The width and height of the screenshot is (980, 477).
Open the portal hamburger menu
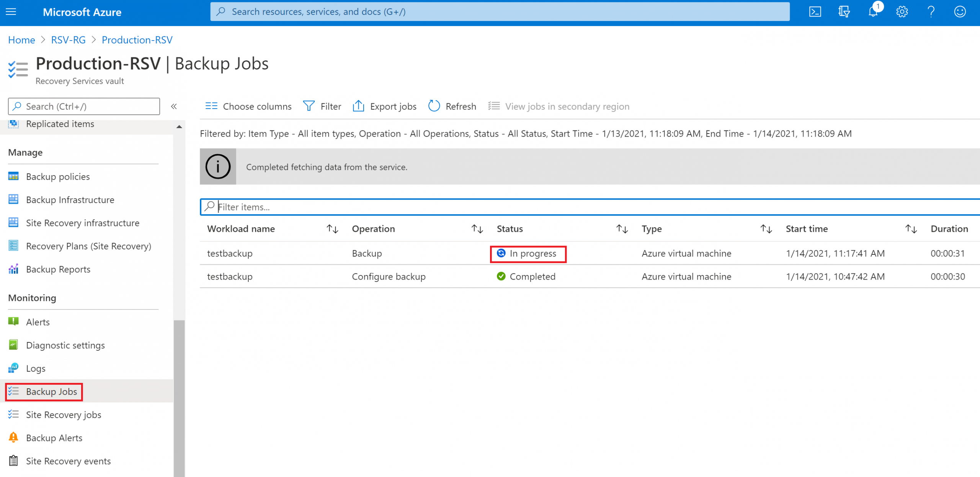click(x=10, y=11)
